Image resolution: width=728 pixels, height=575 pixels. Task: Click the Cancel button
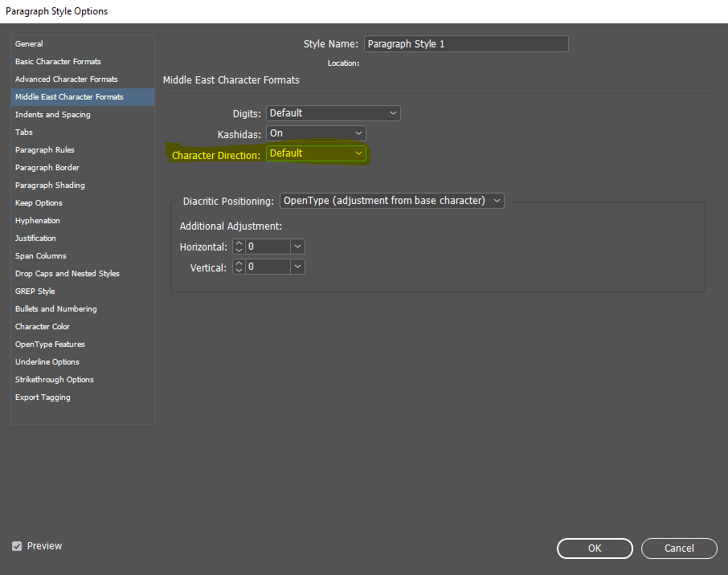(x=679, y=548)
